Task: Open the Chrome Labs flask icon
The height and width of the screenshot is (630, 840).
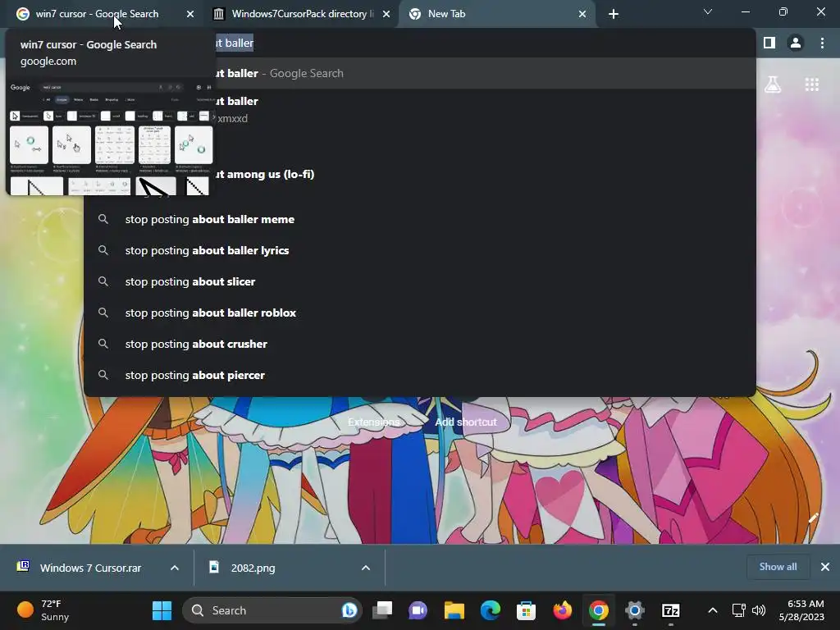Action: pos(773,84)
